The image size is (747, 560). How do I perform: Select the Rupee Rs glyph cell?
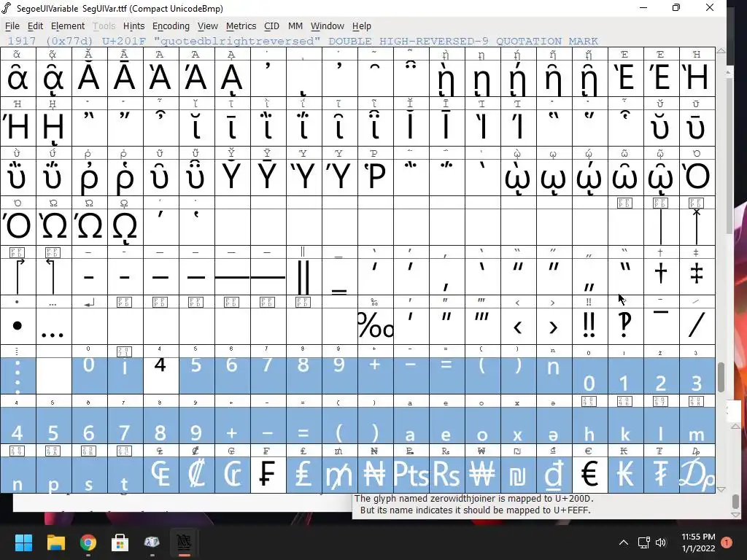447,475
